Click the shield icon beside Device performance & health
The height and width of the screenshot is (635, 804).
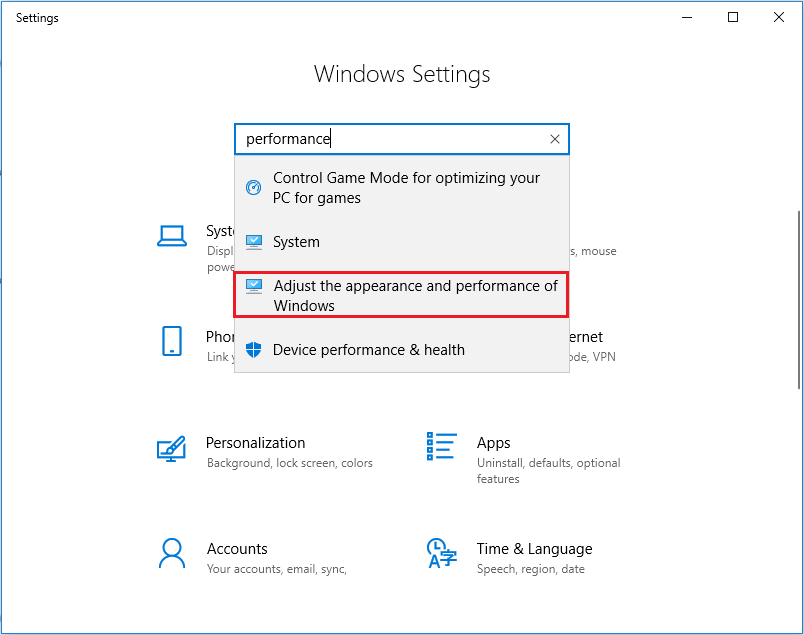(x=253, y=350)
